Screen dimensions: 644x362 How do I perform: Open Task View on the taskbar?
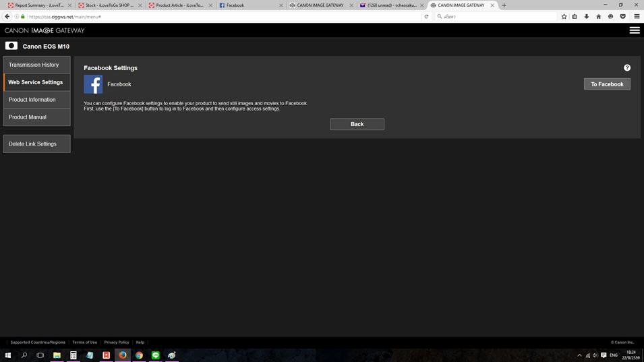[x=40, y=355]
